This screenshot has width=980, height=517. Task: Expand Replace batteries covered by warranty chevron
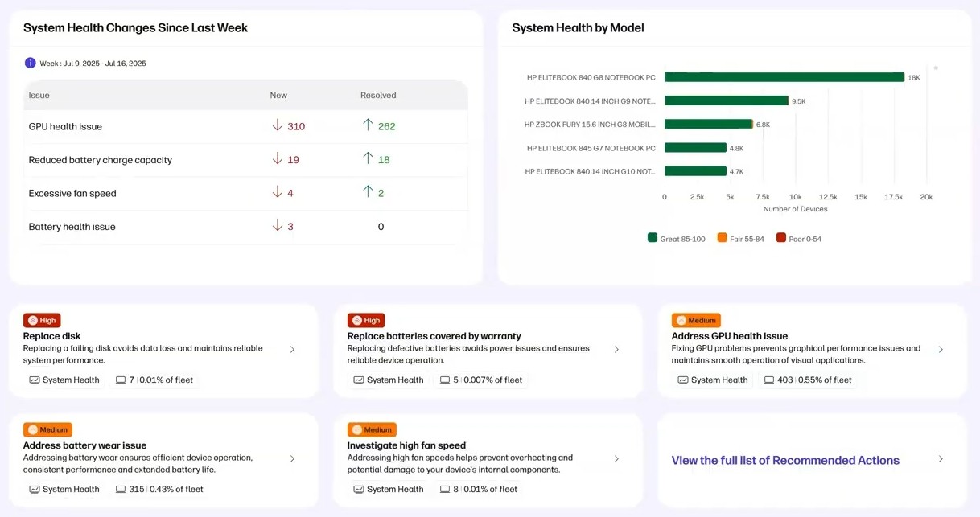pyautogui.click(x=616, y=350)
